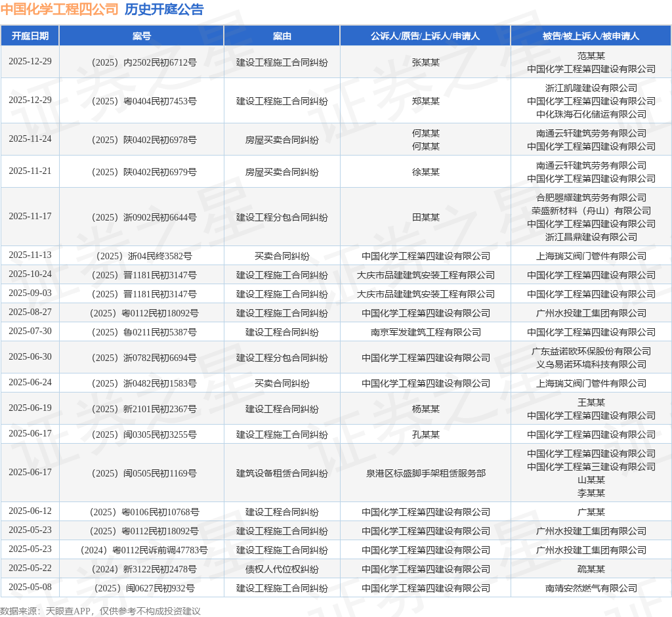
Task: Click defendant 广某某
Action: pyautogui.click(x=591, y=512)
